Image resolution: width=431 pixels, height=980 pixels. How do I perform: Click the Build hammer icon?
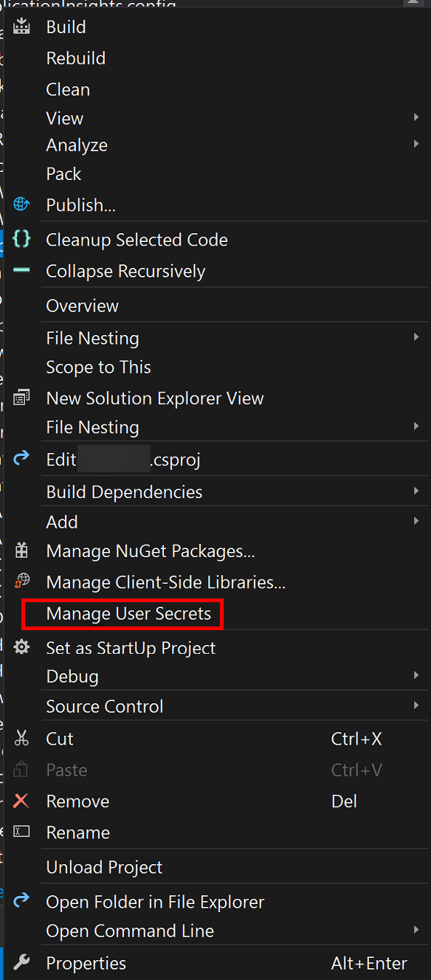click(22, 27)
